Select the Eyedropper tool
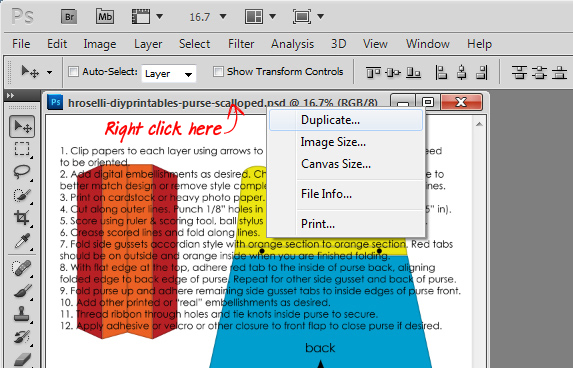This screenshot has width=573, height=368. (x=22, y=241)
